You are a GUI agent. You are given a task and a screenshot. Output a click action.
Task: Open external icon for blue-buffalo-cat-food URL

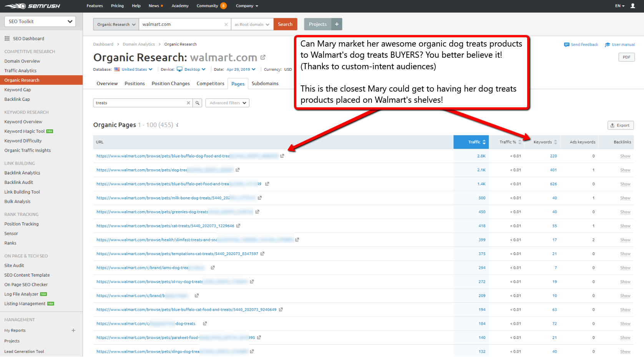281,310
